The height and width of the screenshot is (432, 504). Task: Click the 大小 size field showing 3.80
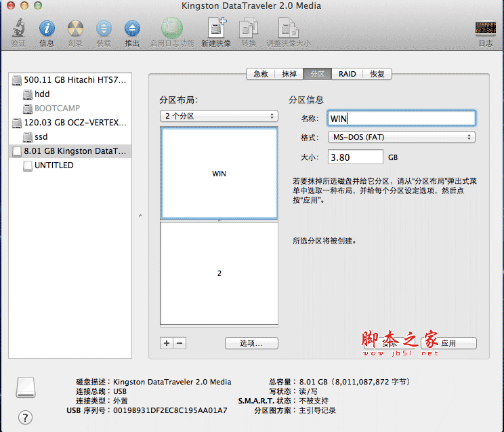[x=355, y=157]
